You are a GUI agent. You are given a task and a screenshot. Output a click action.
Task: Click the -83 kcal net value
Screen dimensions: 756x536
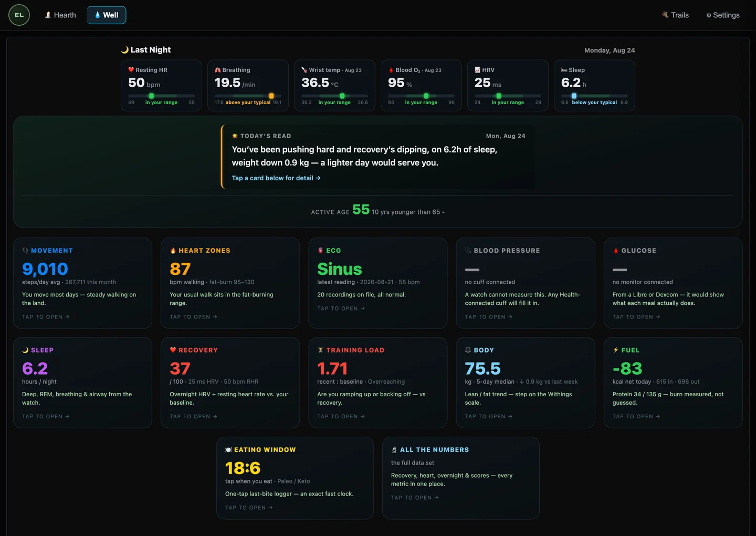tap(627, 368)
